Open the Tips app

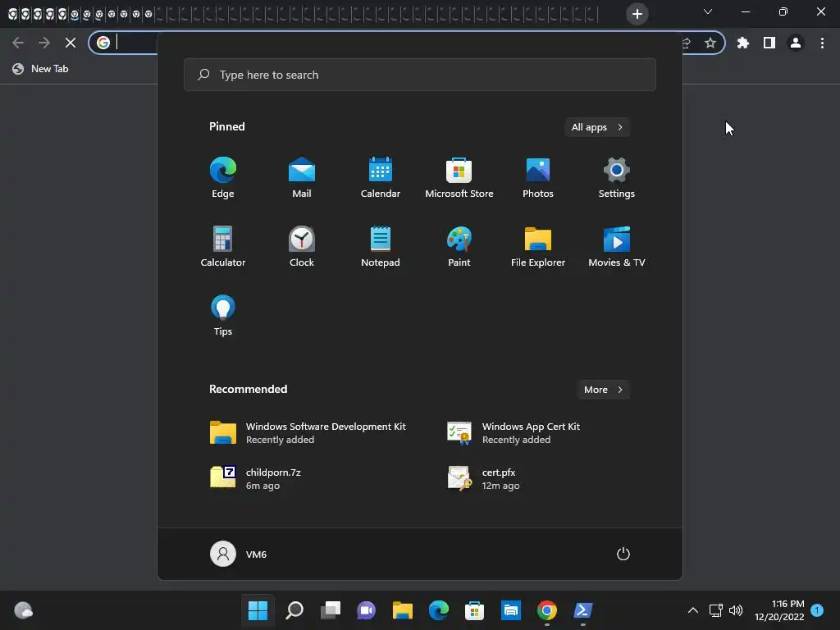(x=223, y=316)
